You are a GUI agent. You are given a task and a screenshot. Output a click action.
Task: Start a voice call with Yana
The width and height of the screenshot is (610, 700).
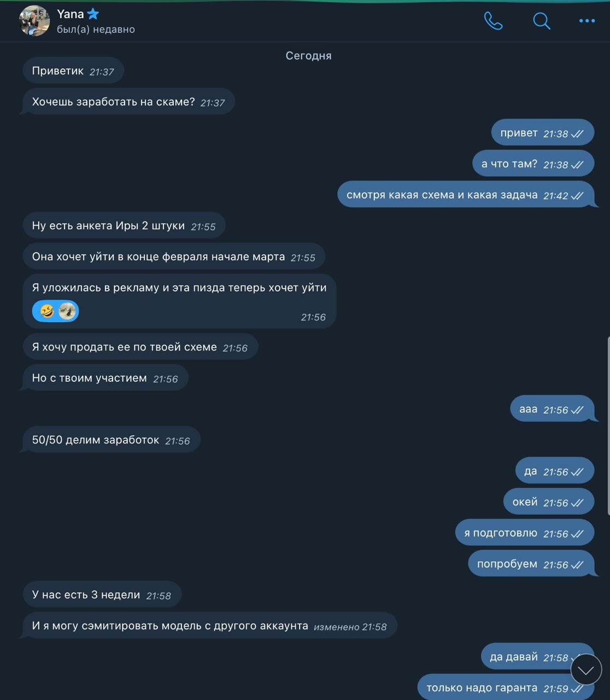coord(493,21)
